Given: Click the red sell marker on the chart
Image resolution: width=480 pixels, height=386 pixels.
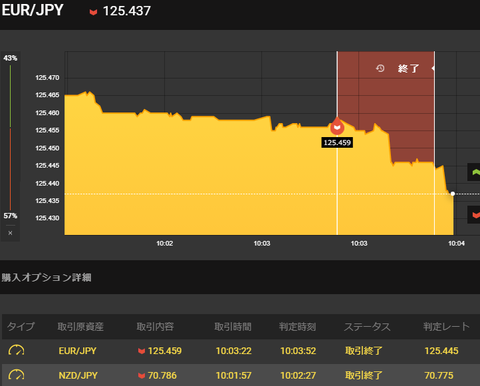Looking at the screenshot, I should tap(337, 127).
